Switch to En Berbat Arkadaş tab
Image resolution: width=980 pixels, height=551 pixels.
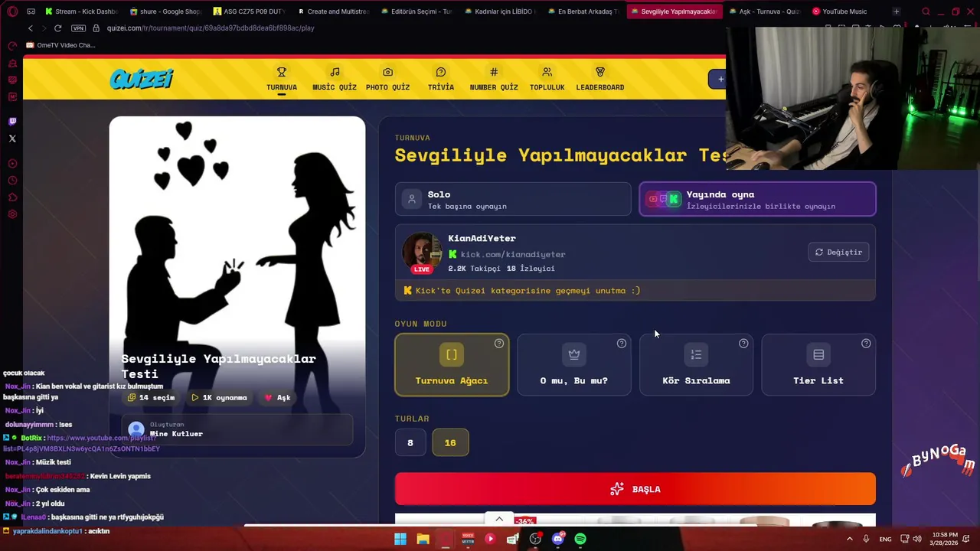pos(584,11)
